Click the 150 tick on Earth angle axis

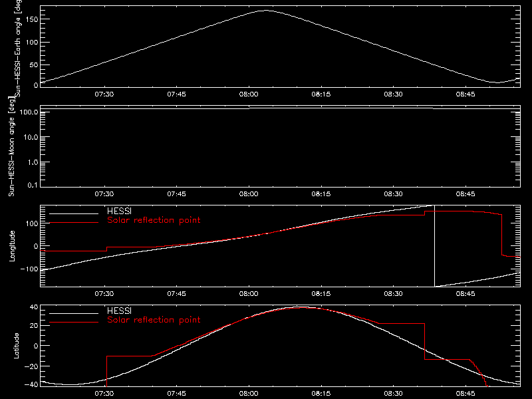(x=31, y=19)
